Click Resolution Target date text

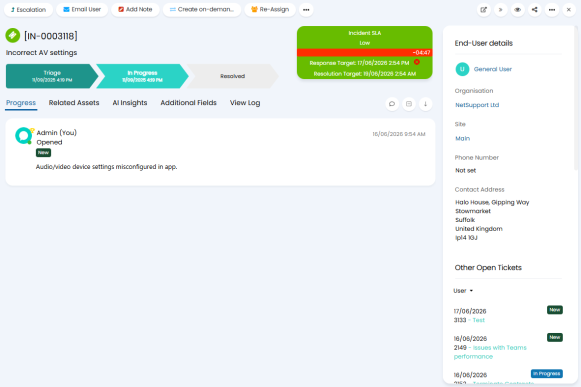pyautogui.click(x=365, y=74)
